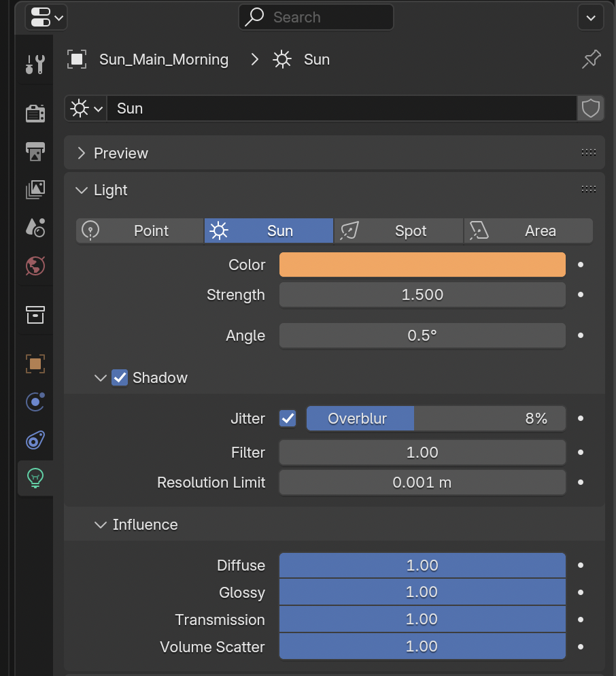Click Sun_Main_Morning in the breadcrumb
The width and height of the screenshot is (616, 676).
pos(163,60)
